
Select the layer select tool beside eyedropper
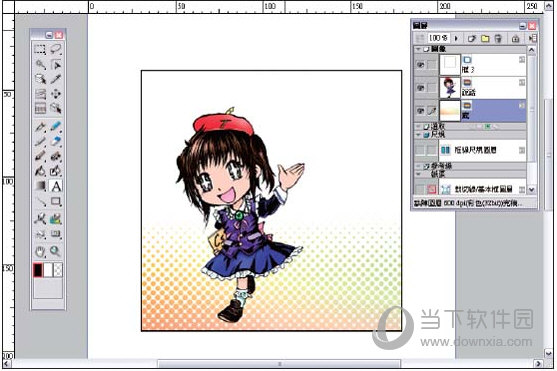40,79
